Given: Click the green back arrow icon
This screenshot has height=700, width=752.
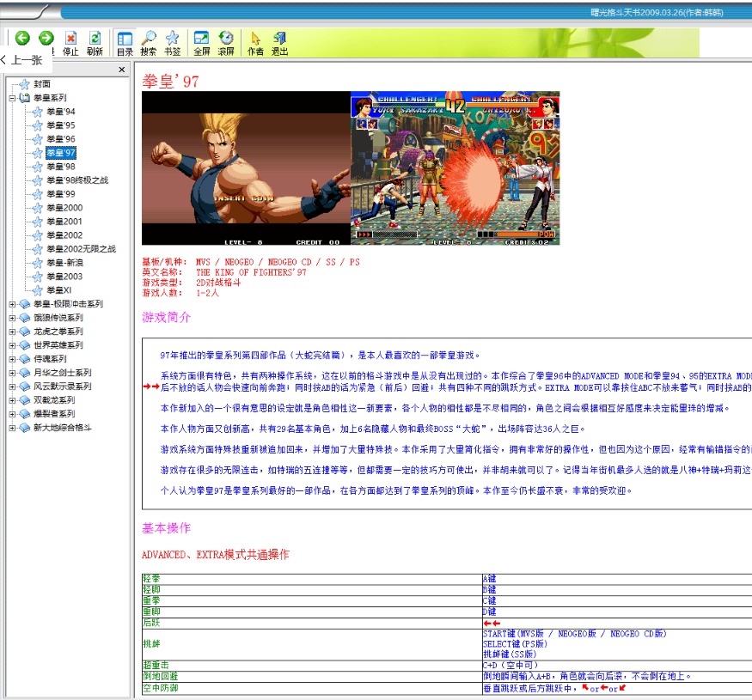Looking at the screenshot, I should tap(22, 38).
